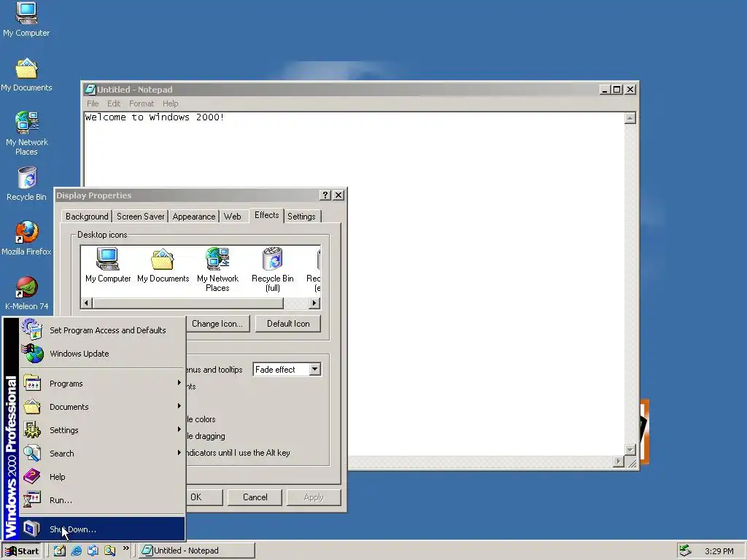This screenshot has height=560, width=747.
Task: Open Help from Start menu
Action: [102, 477]
